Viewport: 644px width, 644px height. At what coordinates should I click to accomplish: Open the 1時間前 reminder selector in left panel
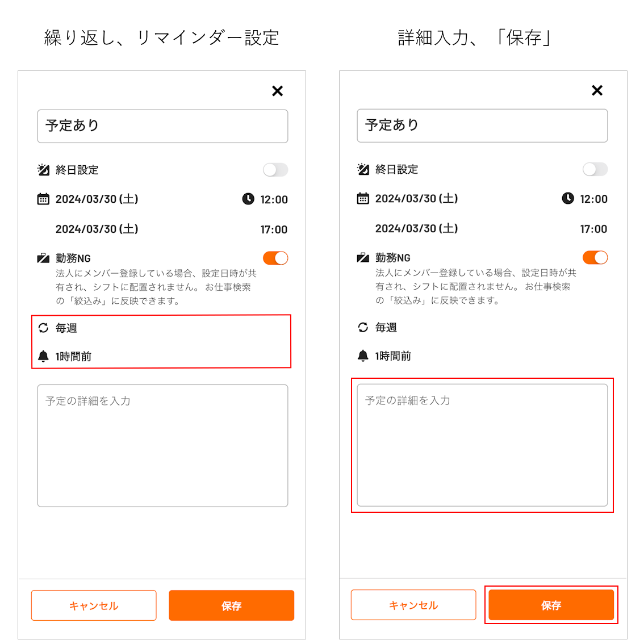pos(73,357)
